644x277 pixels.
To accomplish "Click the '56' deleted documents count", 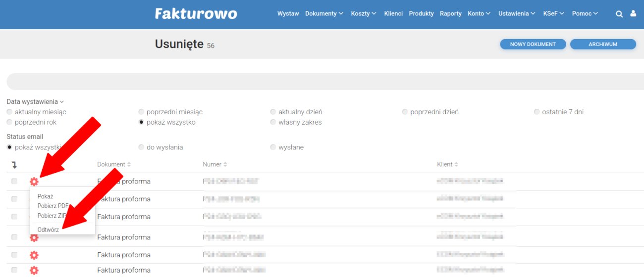I will tap(211, 46).
